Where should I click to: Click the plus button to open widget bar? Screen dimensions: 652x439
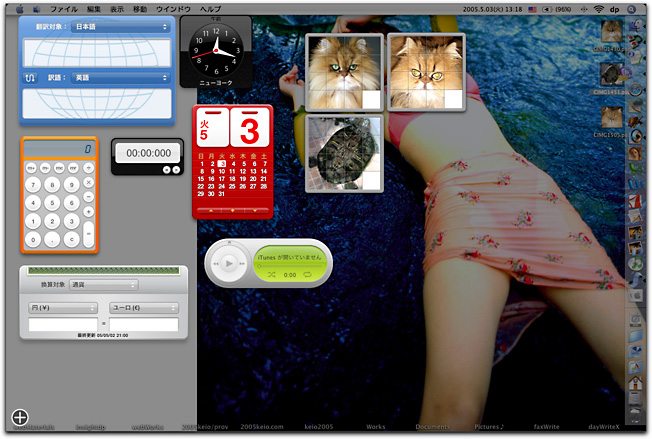pyautogui.click(x=19, y=418)
